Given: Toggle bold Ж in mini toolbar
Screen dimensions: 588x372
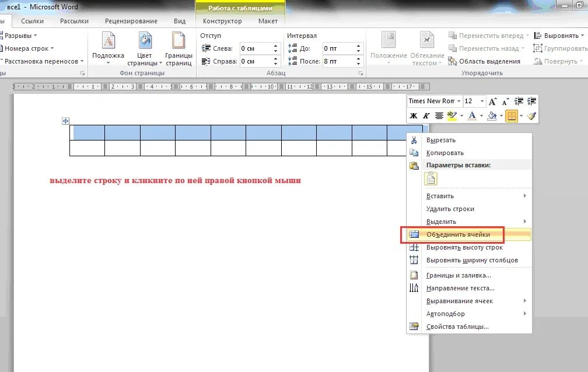Looking at the screenshot, I should 413,115.
